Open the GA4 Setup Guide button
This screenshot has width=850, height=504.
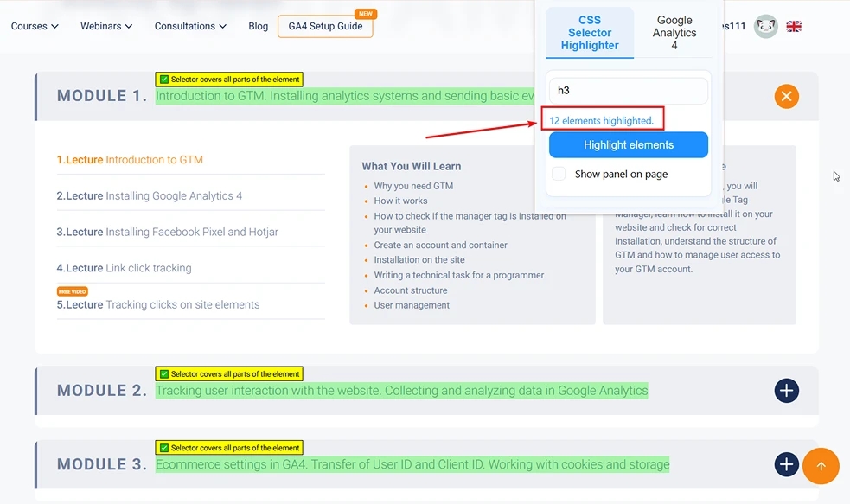point(325,26)
